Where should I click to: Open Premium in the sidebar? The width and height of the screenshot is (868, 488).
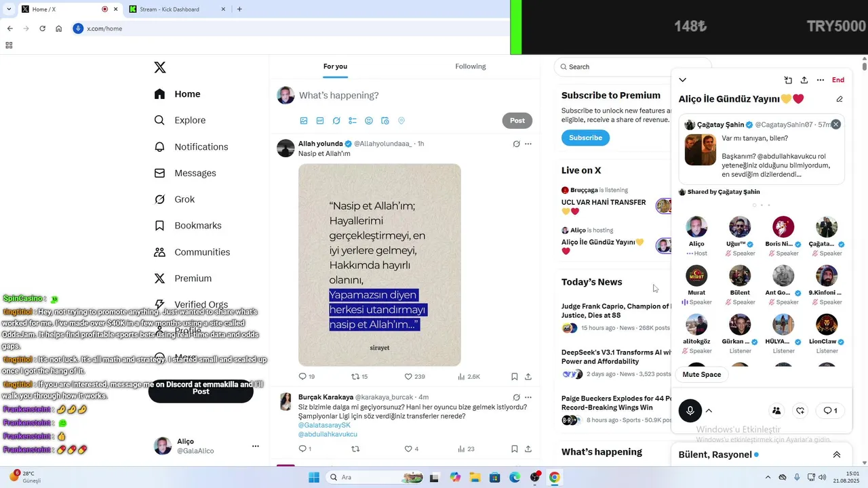pos(183,278)
